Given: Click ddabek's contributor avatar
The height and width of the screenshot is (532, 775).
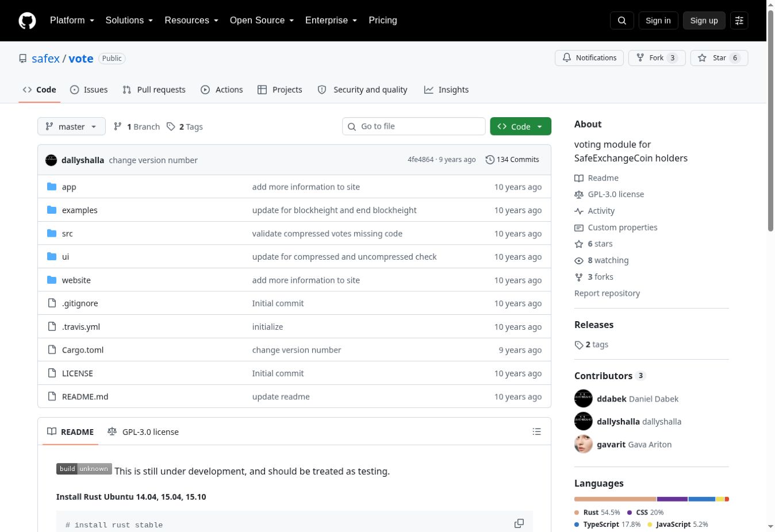Looking at the screenshot, I should (x=583, y=398).
